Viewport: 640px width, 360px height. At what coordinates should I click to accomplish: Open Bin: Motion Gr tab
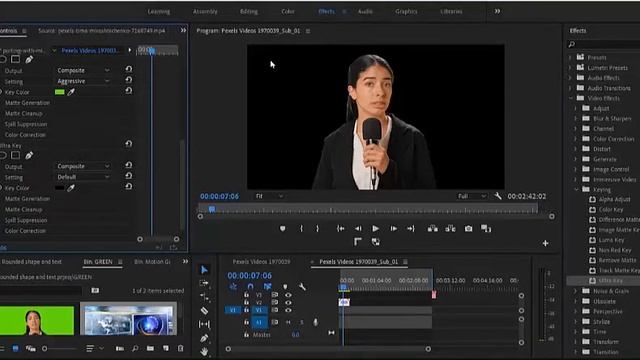(152, 262)
